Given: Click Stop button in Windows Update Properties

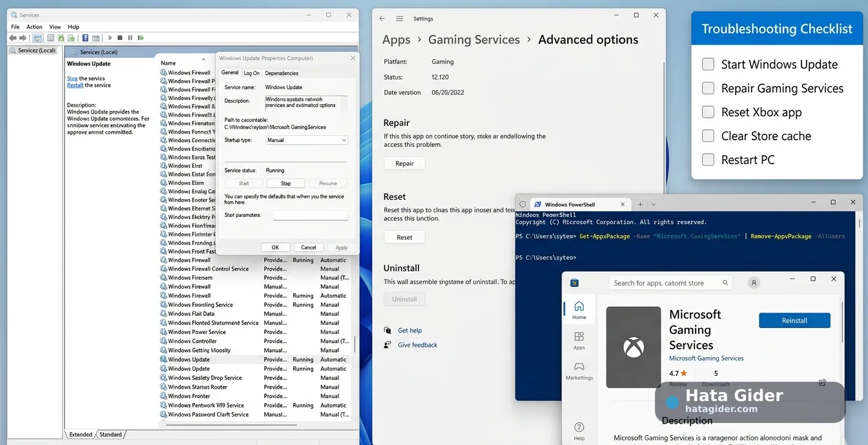Looking at the screenshot, I should point(286,183).
